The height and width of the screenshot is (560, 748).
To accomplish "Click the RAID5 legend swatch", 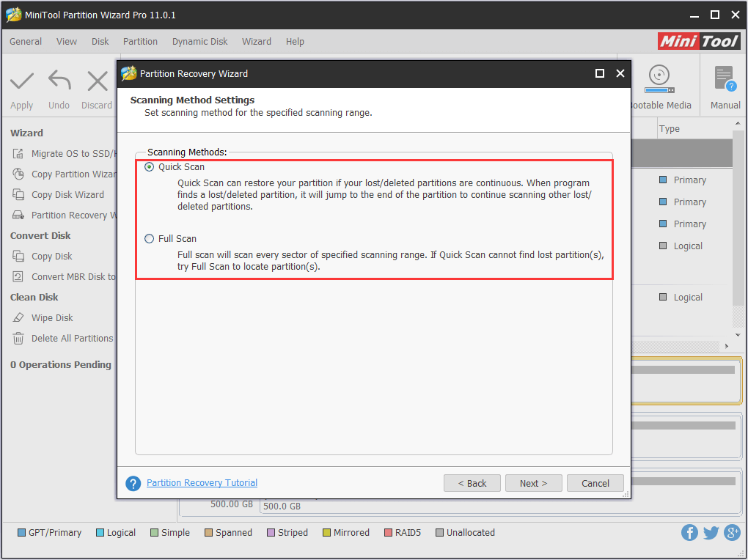I will [x=389, y=532].
